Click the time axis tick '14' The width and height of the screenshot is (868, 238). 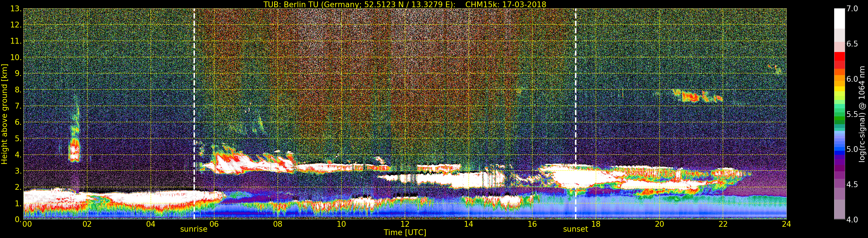[468, 224]
